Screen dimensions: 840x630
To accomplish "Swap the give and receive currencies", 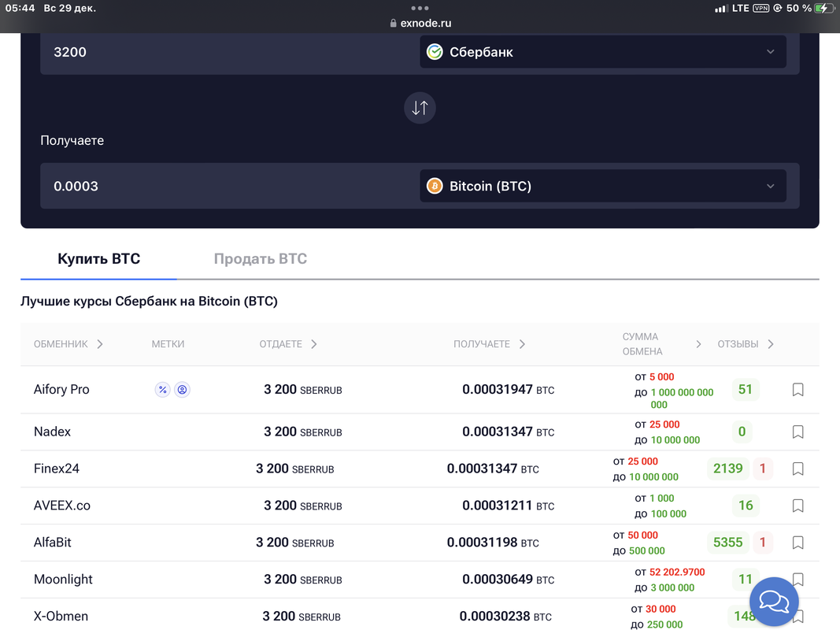I will tap(420, 108).
